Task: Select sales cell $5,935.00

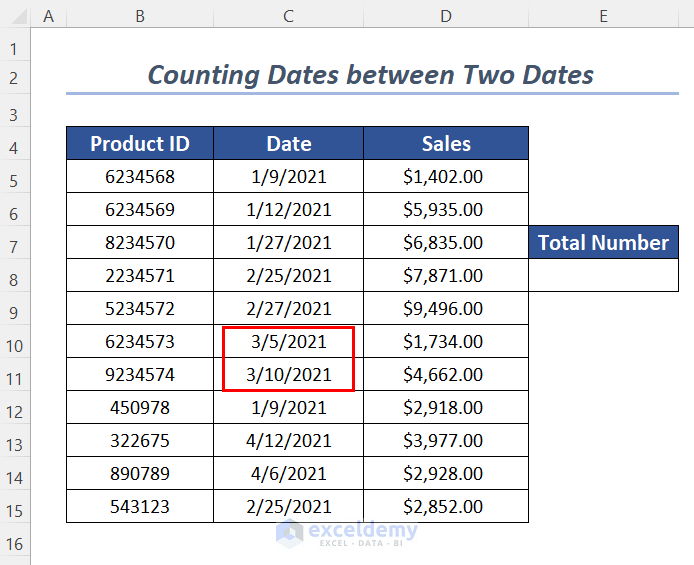Action: [446, 209]
